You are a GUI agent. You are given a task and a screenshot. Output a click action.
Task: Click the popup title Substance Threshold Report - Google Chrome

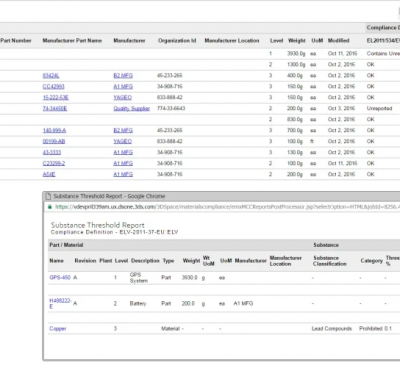point(109,196)
